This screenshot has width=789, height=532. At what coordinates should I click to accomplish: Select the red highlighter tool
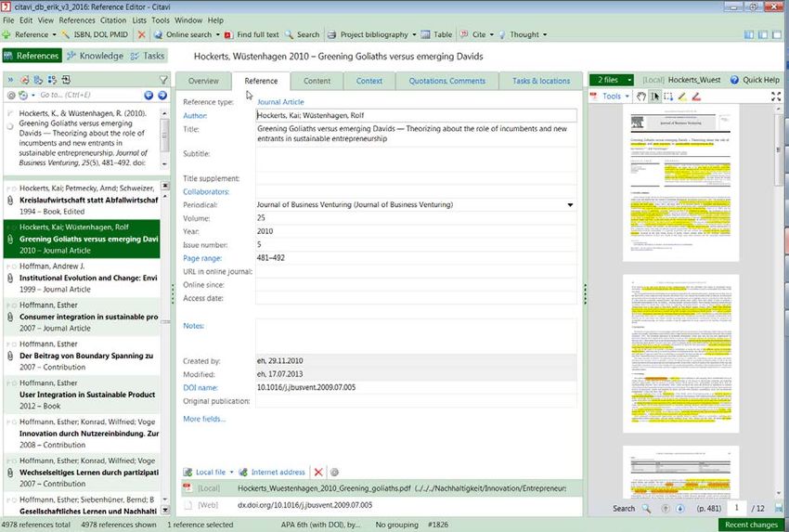pos(696,97)
